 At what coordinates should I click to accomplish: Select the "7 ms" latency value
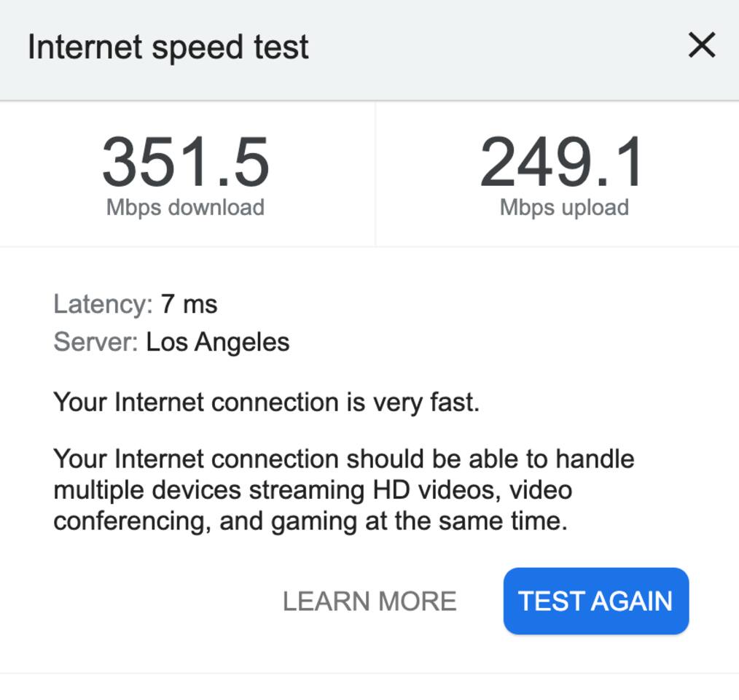pyautogui.click(x=189, y=303)
